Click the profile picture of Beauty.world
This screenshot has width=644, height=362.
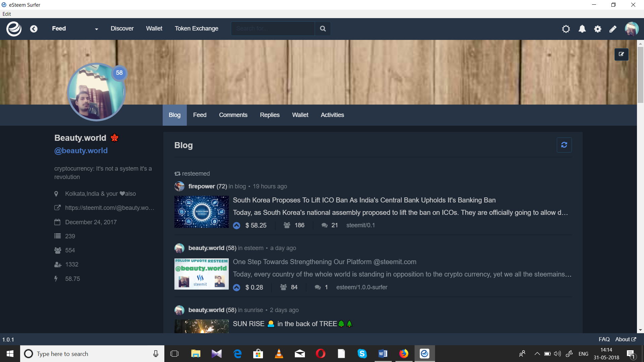coord(96,92)
